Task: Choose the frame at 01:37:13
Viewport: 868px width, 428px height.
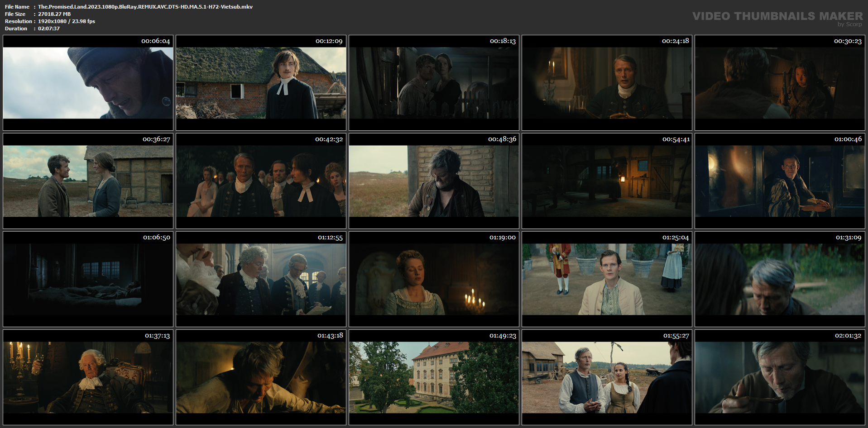Action: tap(88, 377)
